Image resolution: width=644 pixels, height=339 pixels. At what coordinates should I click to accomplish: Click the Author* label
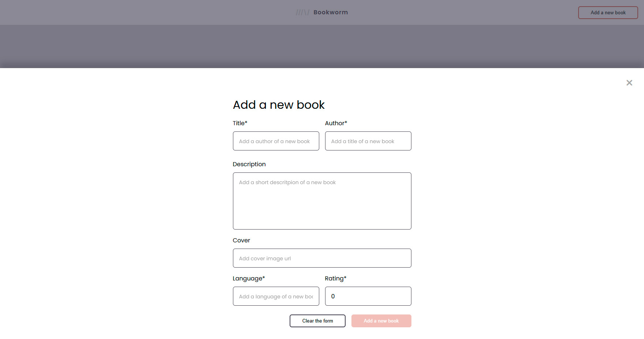point(336,123)
